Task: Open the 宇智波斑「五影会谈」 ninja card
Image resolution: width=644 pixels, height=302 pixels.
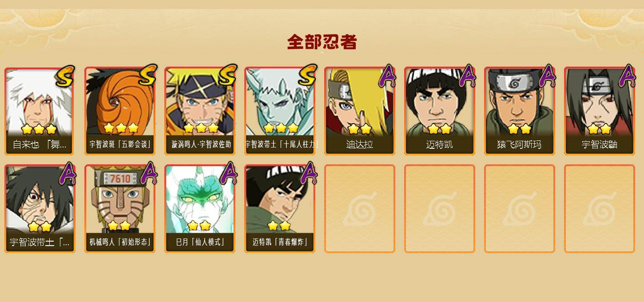Action: tap(120, 111)
